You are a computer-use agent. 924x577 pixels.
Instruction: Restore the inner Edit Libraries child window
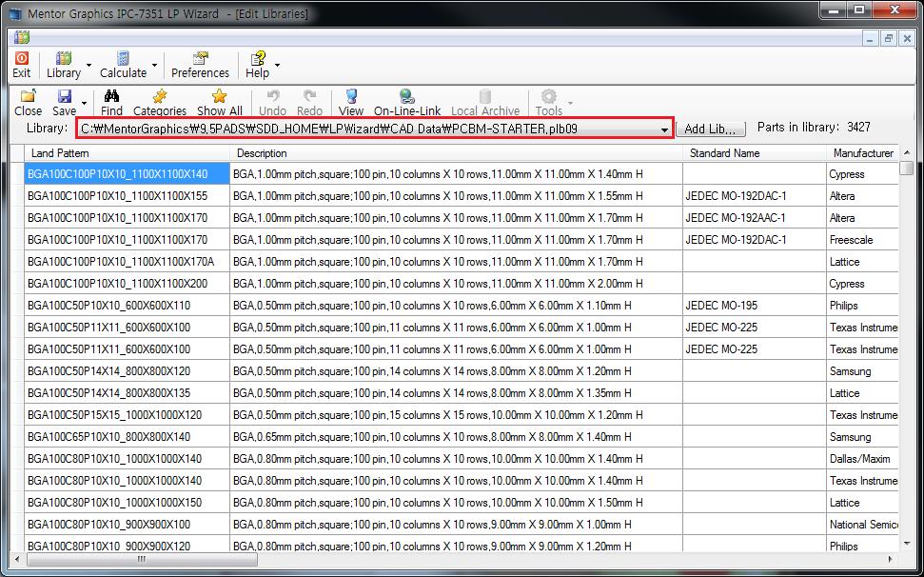(x=888, y=39)
